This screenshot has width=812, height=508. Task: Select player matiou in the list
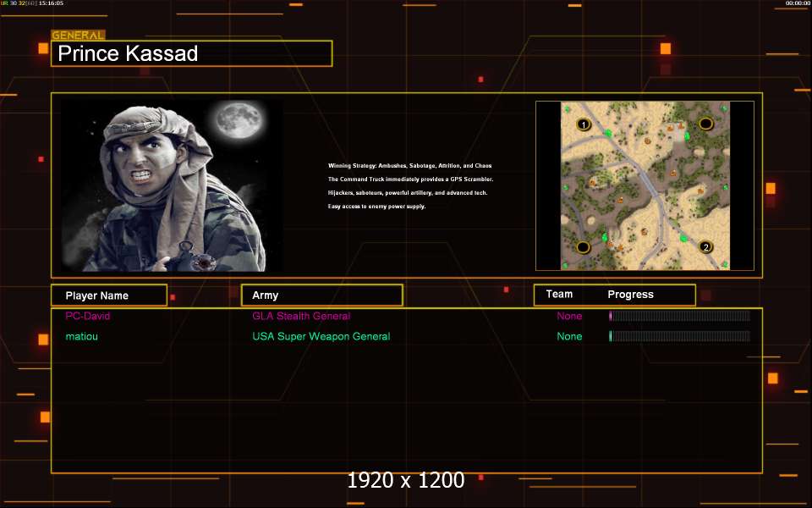coord(82,337)
